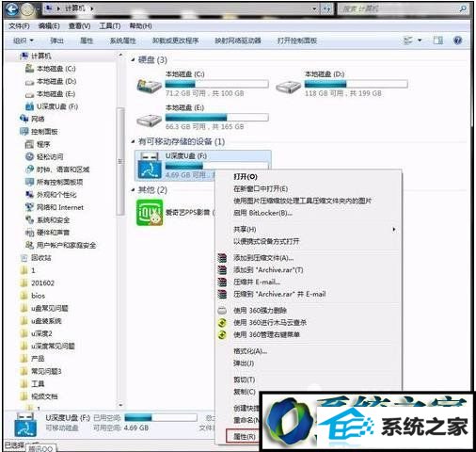This screenshot has height=452, width=476.
Task: Open the 爱奇艺PPS影音 icon
Action: click(x=150, y=213)
